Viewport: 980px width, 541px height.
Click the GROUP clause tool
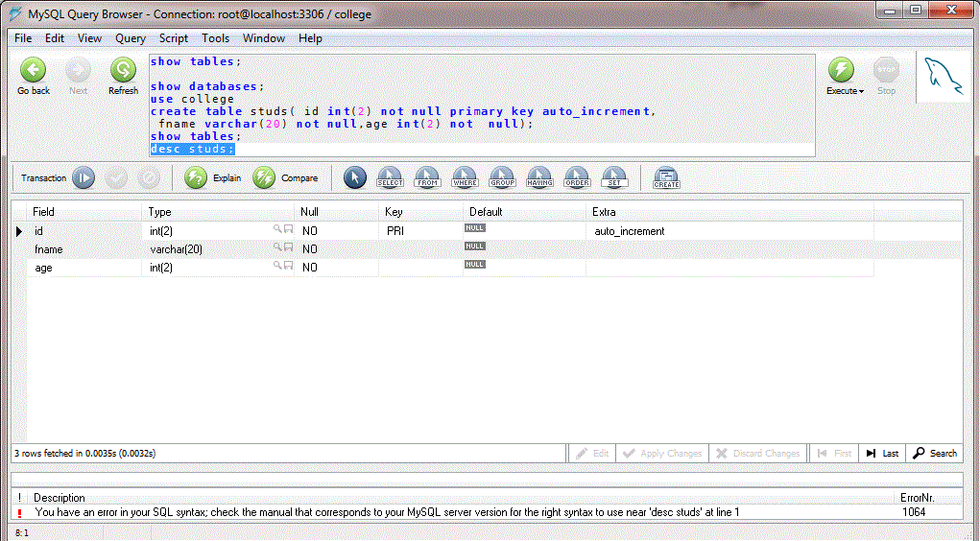pos(503,178)
